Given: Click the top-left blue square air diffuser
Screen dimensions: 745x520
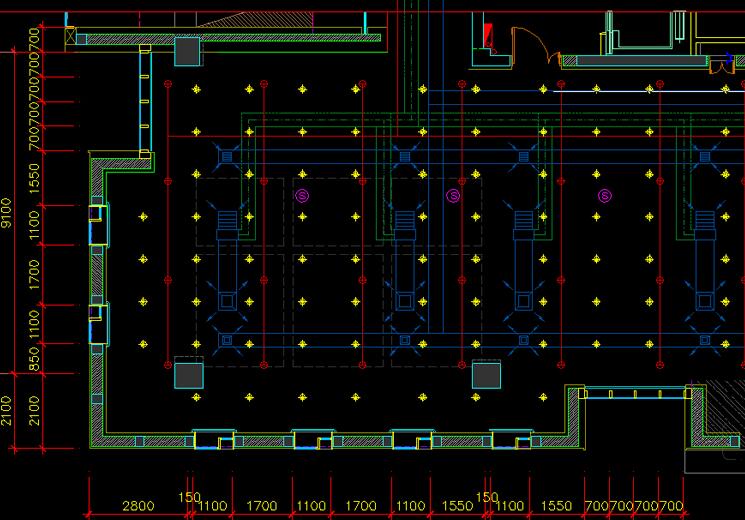Looking at the screenshot, I should (226, 157).
